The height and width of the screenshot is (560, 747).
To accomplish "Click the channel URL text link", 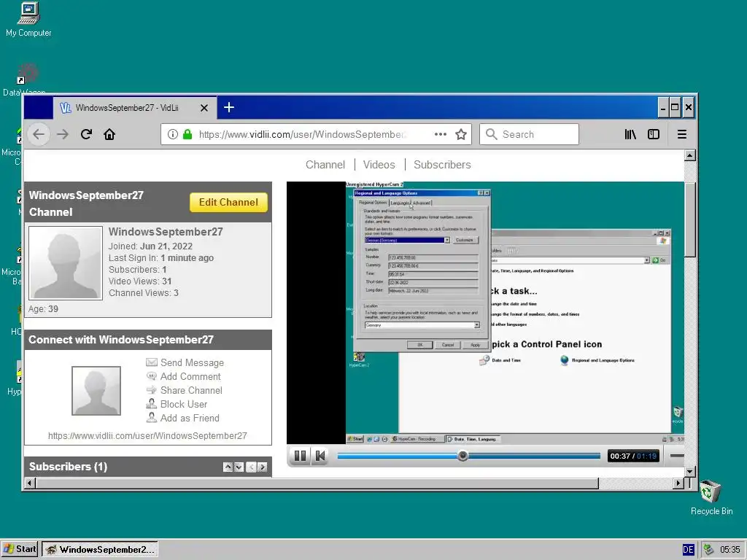I will pyautogui.click(x=147, y=436).
